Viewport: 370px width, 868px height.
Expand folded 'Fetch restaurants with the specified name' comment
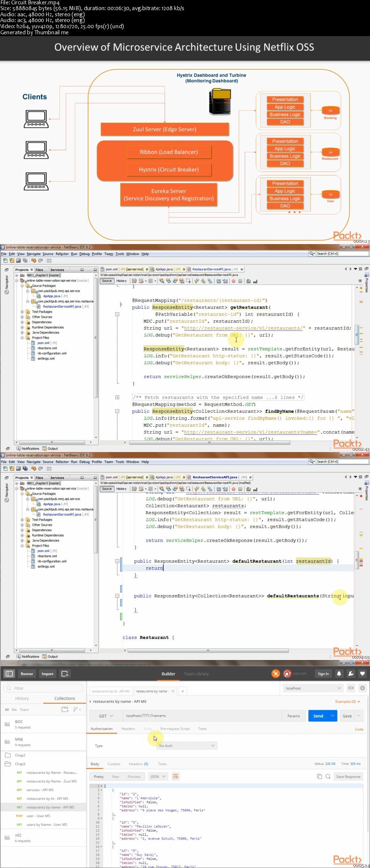point(117,397)
